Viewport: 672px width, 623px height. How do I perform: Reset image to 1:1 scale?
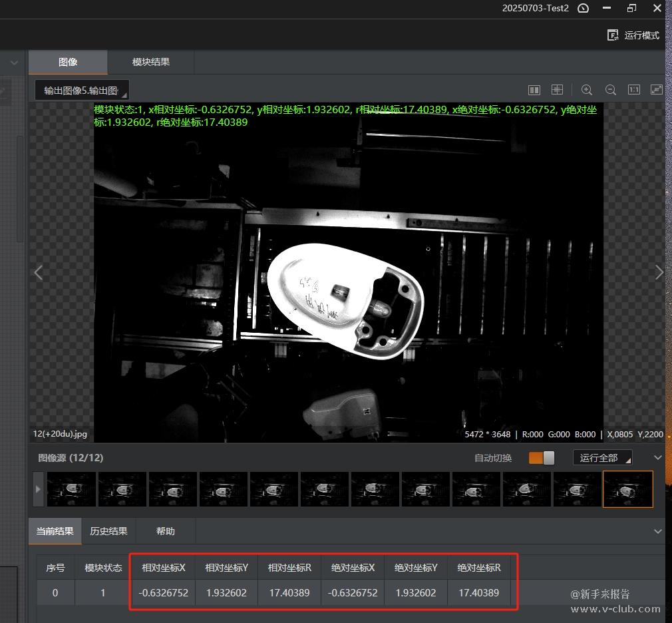tap(633, 90)
